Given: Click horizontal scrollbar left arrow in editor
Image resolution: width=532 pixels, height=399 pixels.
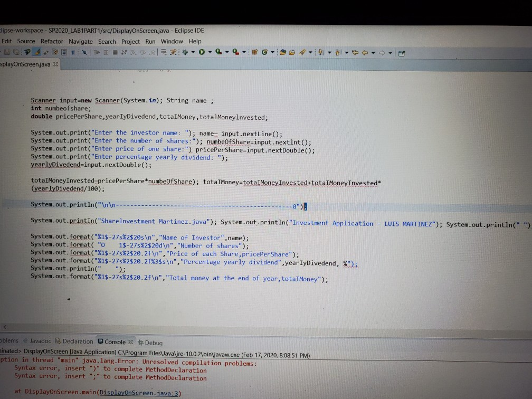Looking at the screenshot, I should (5, 327).
